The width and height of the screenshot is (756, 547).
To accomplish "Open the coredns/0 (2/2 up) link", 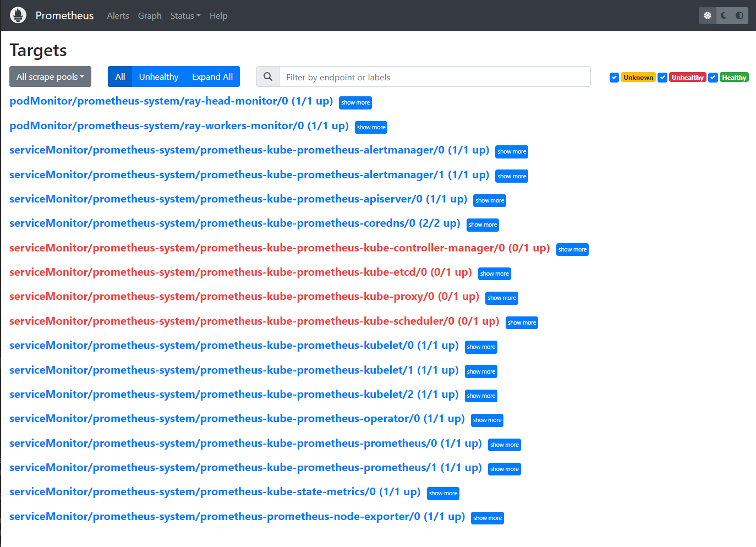I will 235,223.
